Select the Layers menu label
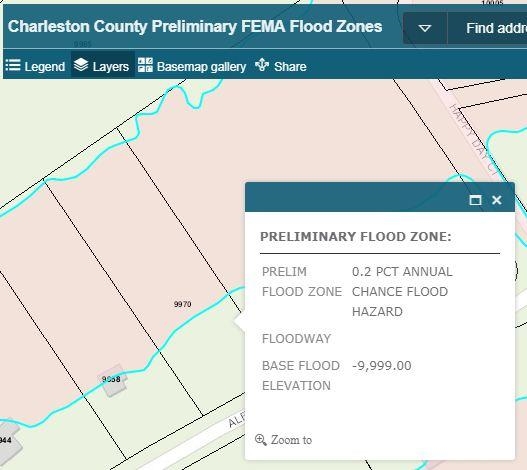The image size is (527, 470). click(x=111, y=67)
